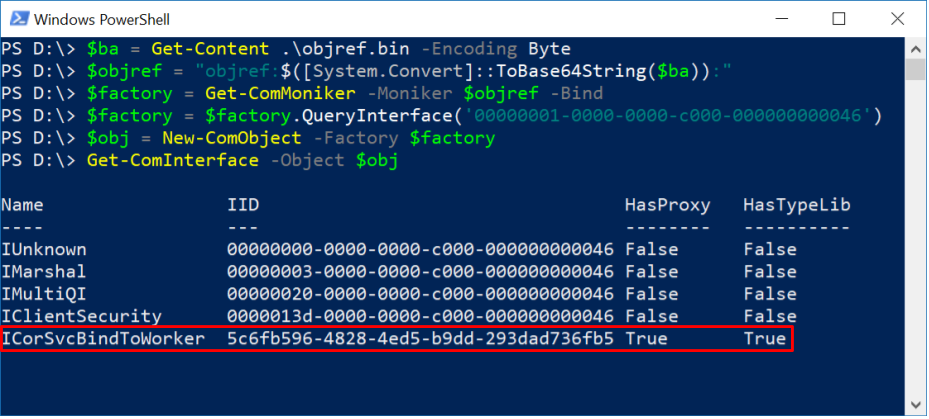The width and height of the screenshot is (929, 419).
Task: Click the IUnknown interface entry
Action: click(44, 249)
